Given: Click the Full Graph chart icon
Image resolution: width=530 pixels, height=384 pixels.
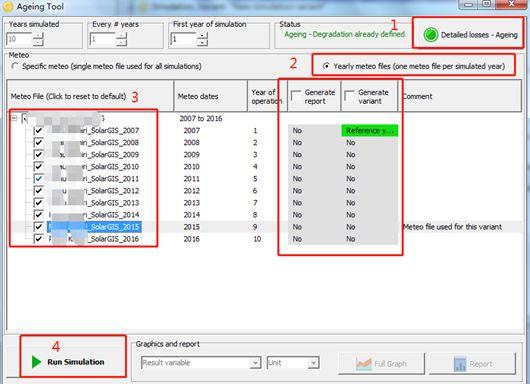Looking at the screenshot, I should click(364, 364).
